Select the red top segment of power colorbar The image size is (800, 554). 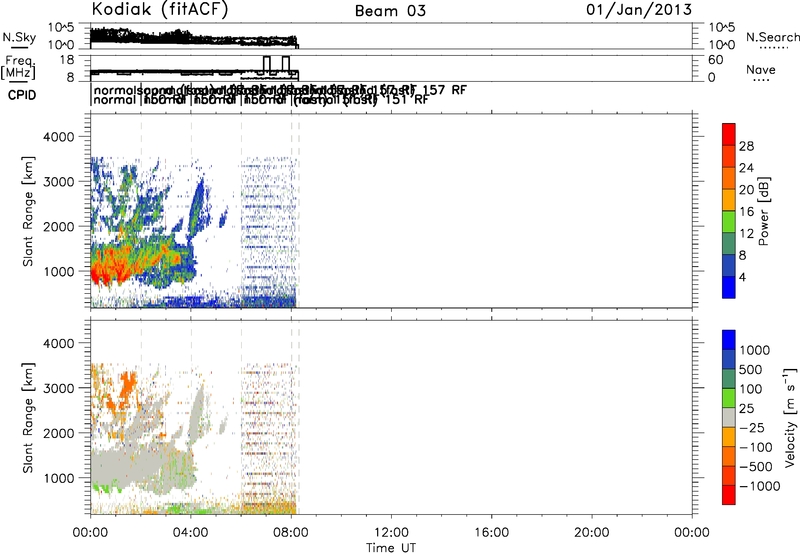coord(729,134)
